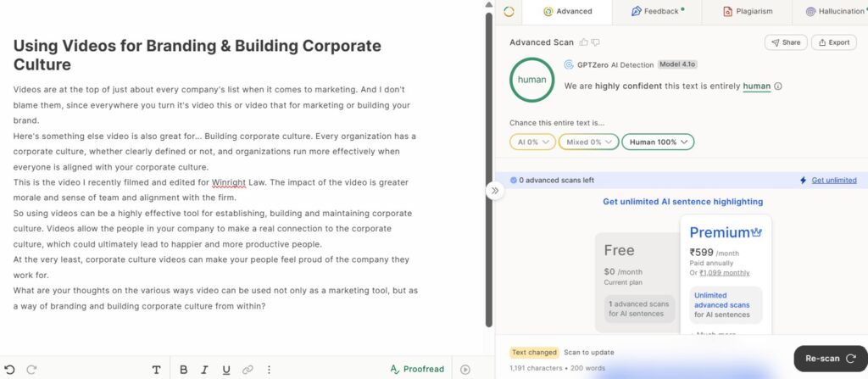
Task: Click the Get unlimited link
Action: pos(834,180)
